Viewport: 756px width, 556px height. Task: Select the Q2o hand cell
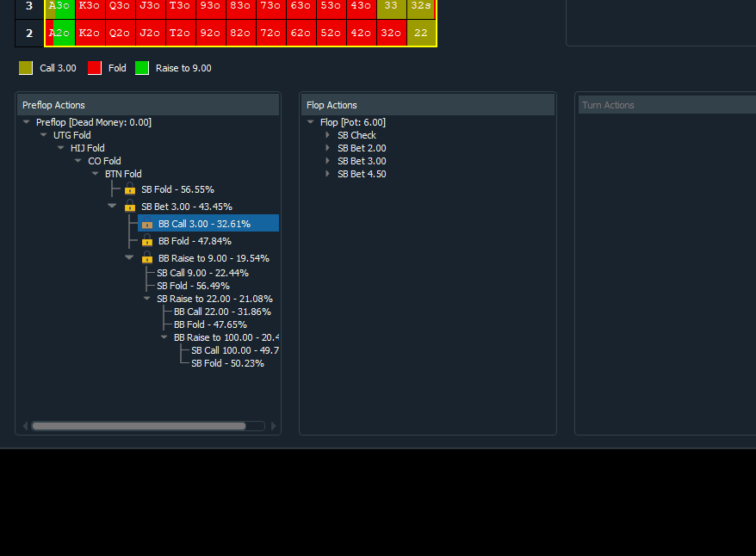click(120, 34)
